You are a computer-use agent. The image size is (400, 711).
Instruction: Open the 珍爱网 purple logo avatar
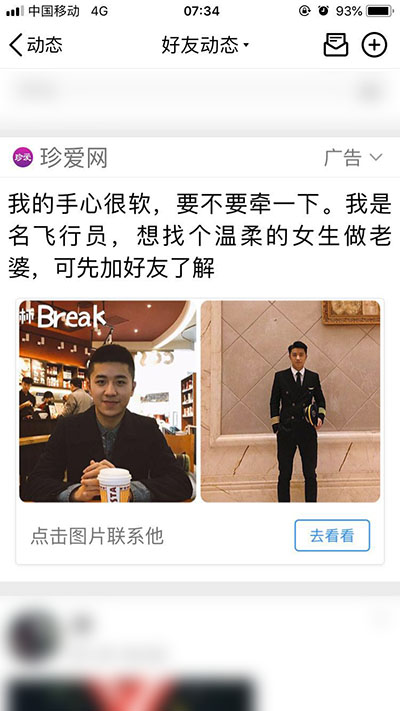click(x=23, y=158)
